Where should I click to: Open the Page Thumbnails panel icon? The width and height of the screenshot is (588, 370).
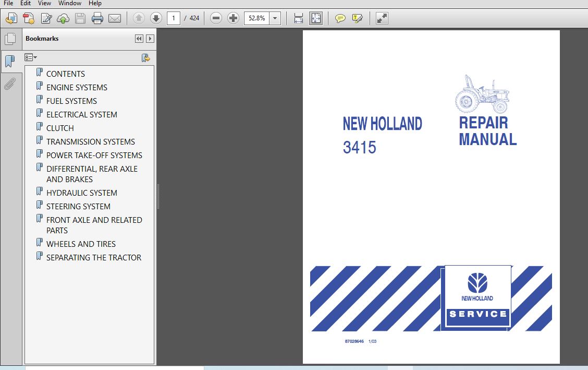[x=10, y=39]
